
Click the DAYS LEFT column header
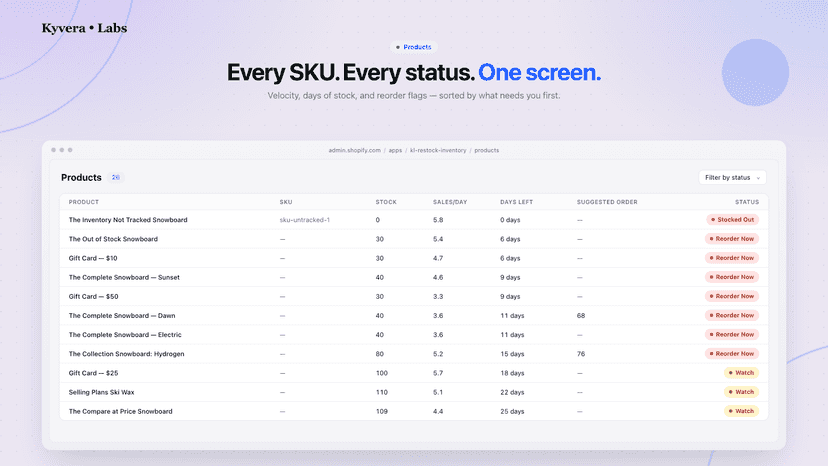[516, 202]
